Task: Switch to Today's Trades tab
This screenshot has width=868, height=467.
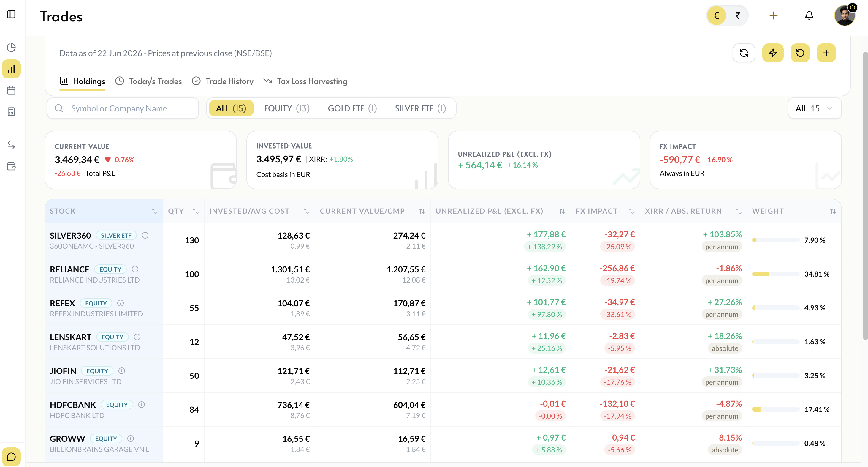Action: 149,81
